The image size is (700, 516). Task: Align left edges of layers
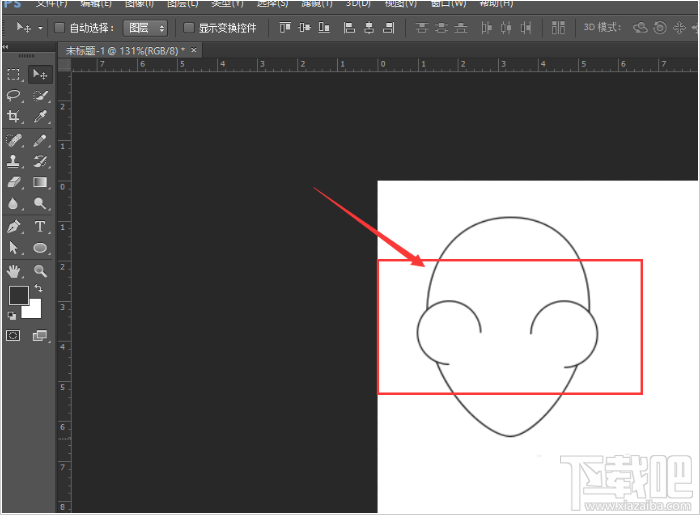click(x=349, y=28)
